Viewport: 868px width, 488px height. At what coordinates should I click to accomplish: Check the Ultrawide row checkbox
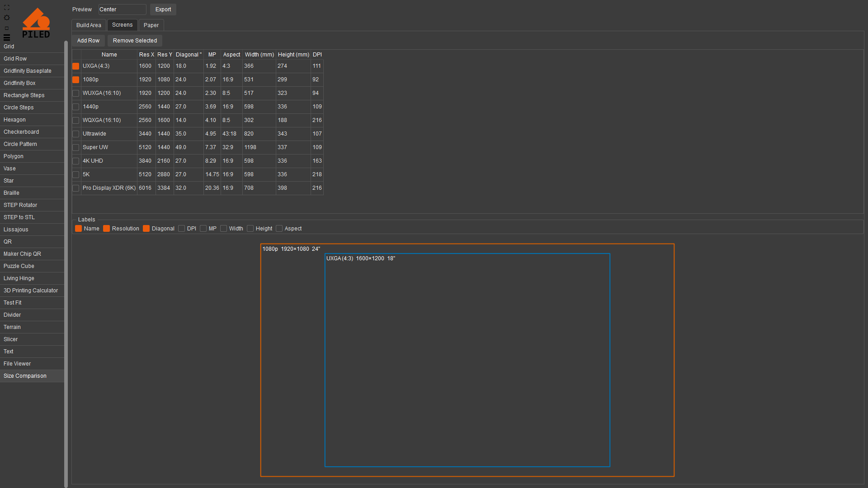pos(76,134)
